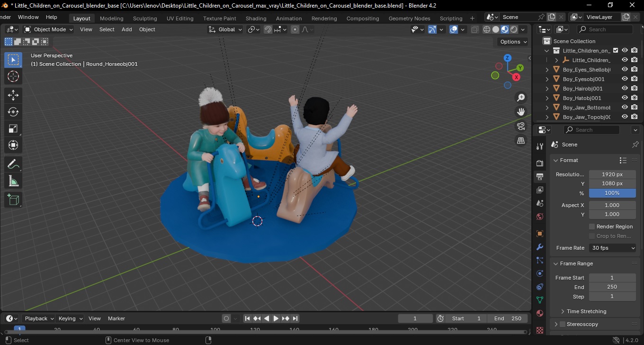Toggle the Little_Children_on_ collection exclude checkbox
The image size is (644, 345).
pos(616,51)
